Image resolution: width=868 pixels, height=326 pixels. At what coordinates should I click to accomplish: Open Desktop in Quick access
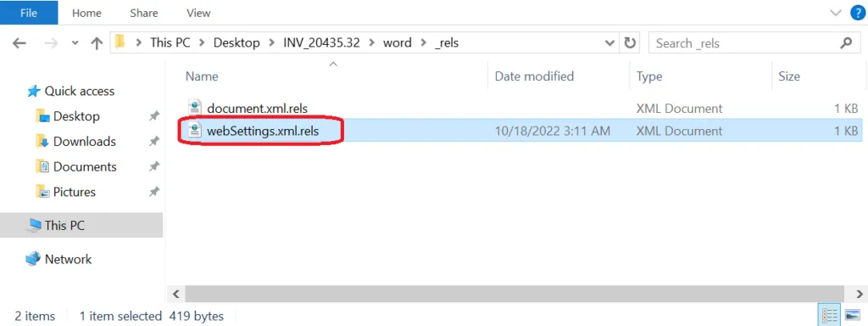76,116
